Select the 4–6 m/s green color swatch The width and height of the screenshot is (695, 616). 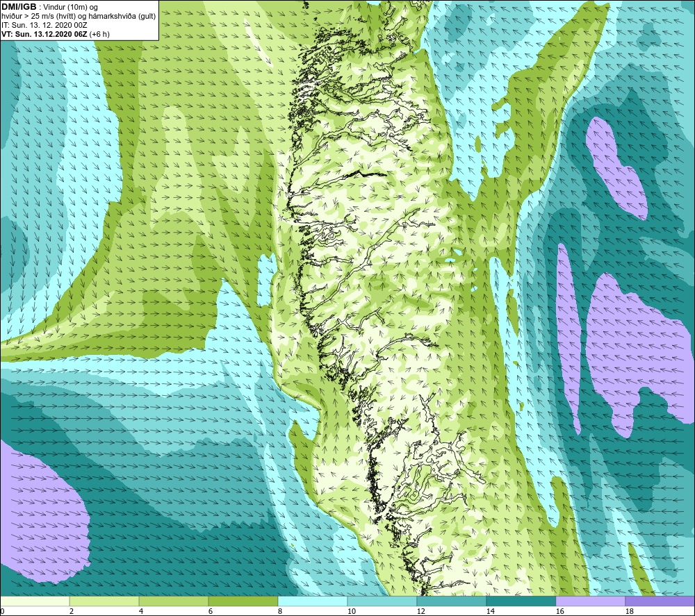coord(173,601)
